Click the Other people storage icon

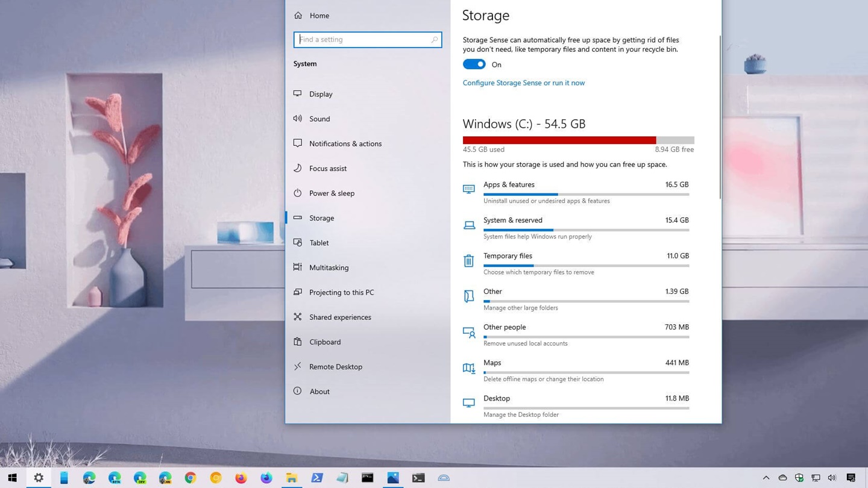[468, 333]
